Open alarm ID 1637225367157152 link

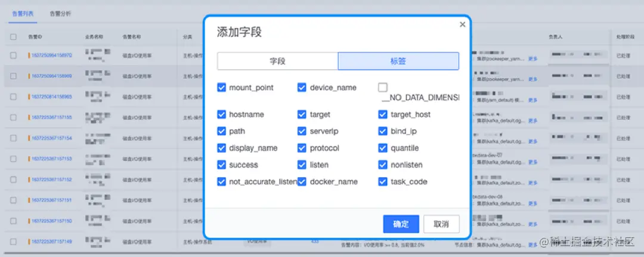[x=52, y=179]
